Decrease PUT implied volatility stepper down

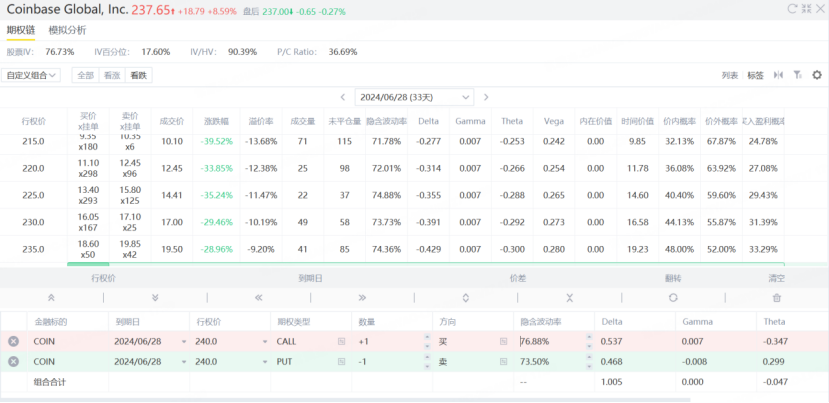[589, 367]
